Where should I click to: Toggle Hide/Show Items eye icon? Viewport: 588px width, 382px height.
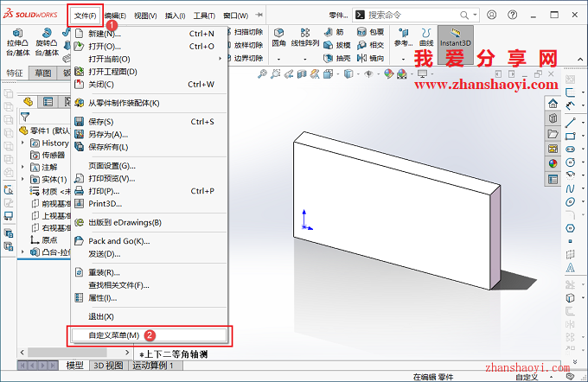point(369,73)
